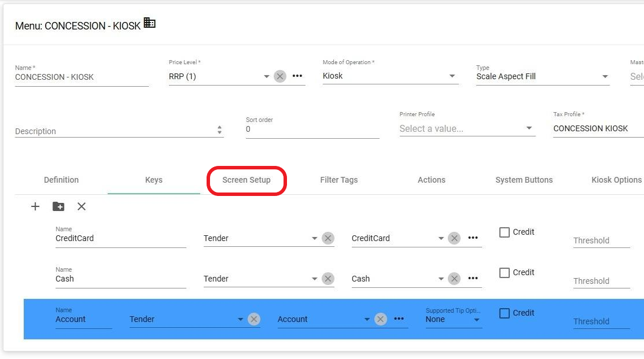Image resolution: width=644 pixels, height=359 pixels.
Task: Open ellipsis options for Cash tender
Action: (x=473, y=279)
